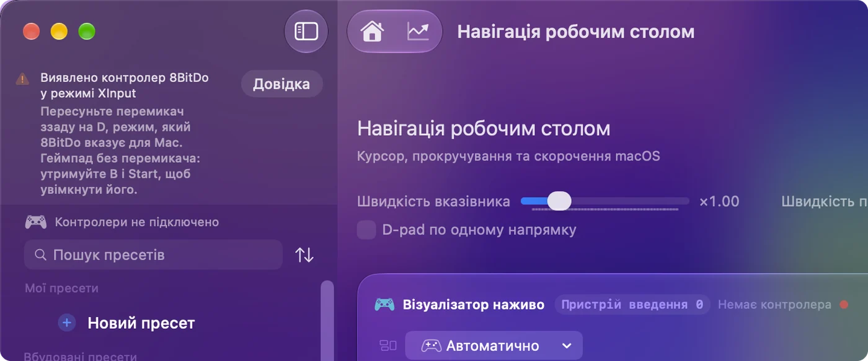Click the green zoom window button
Image resolution: width=868 pixels, height=361 pixels.
click(87, 31)
